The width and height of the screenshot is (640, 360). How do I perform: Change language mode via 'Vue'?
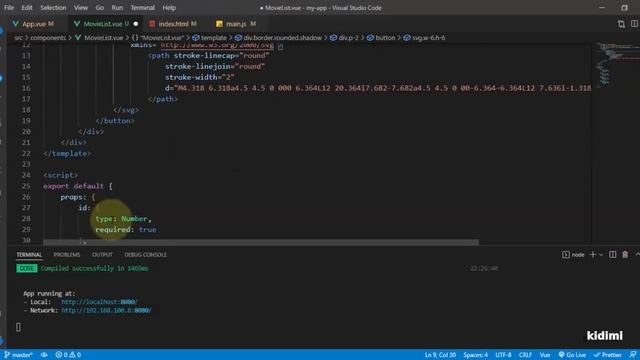pyautogui.click(x=545, y=355)
